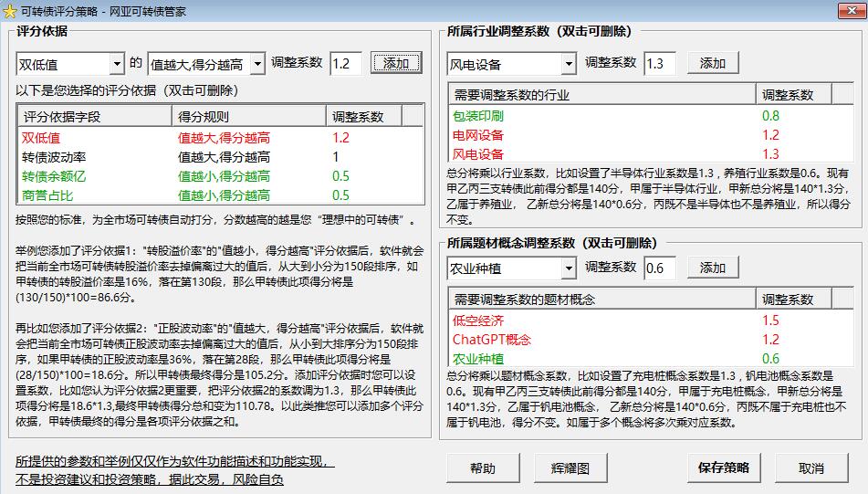Click coefficient 0.6 for 农业种植 row
The width and height of the screenshot is (868, 494).
(x=770, y=358)
